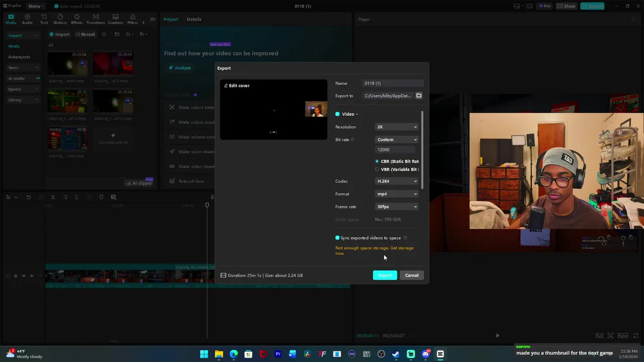
Task: Click the undo arrow in timeline toolbar
Action: point(29,197)
